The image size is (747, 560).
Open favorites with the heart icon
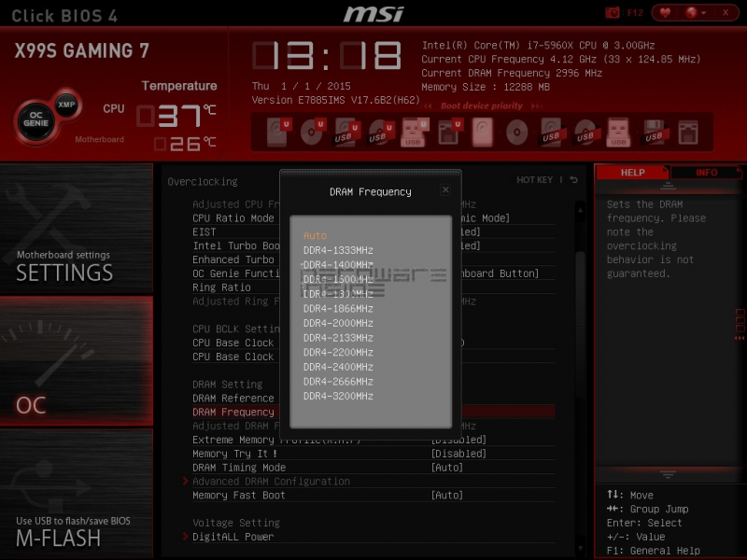click(665, 13)
